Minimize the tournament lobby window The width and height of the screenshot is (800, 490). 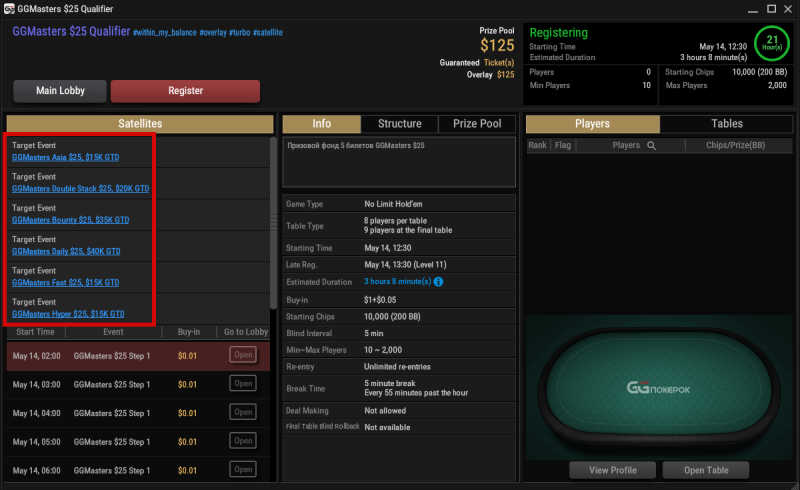click(753, 10)
